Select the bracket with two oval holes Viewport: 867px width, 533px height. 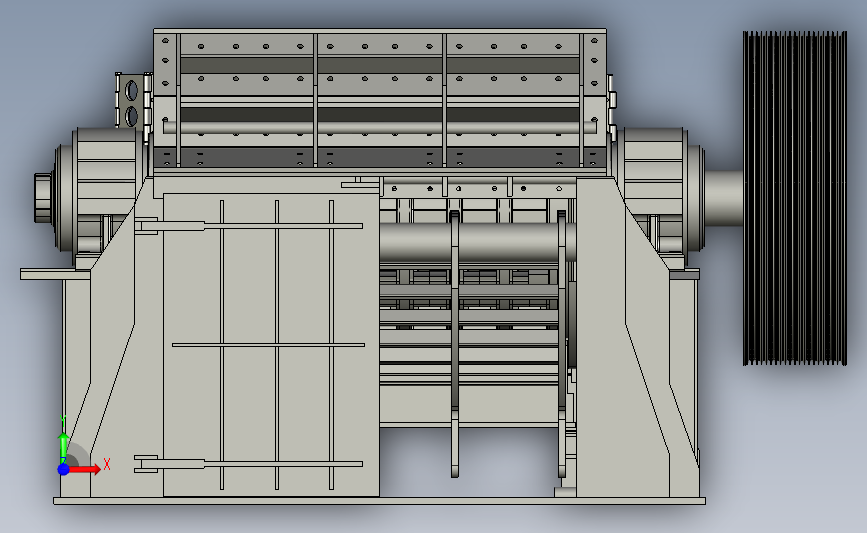pyautogui.click(x=133, y=102)
